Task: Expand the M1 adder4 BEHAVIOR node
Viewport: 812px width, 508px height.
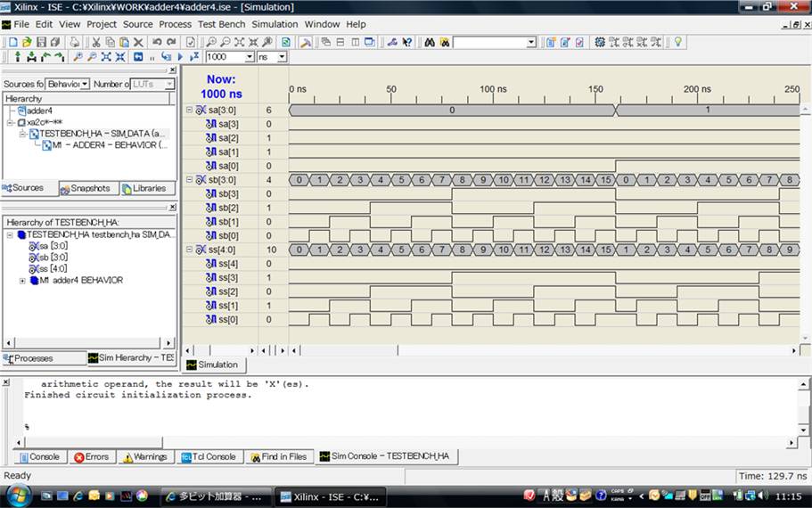Action: click(22, 281)
